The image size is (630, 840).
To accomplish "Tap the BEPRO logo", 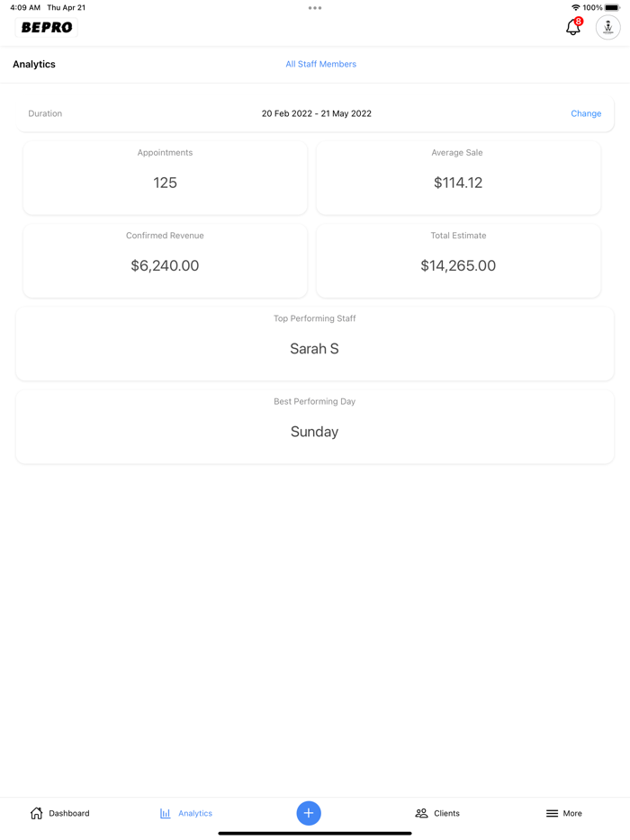I will (47, 28).
